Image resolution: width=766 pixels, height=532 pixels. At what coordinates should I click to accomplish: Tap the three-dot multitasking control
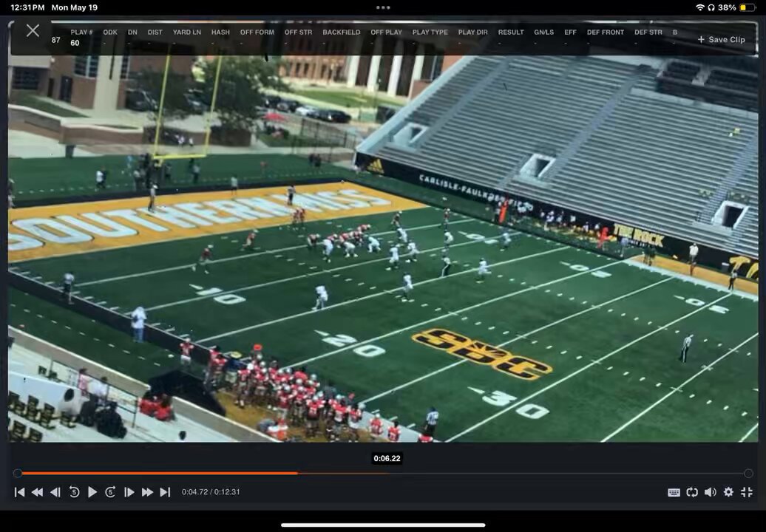(383, 7)
